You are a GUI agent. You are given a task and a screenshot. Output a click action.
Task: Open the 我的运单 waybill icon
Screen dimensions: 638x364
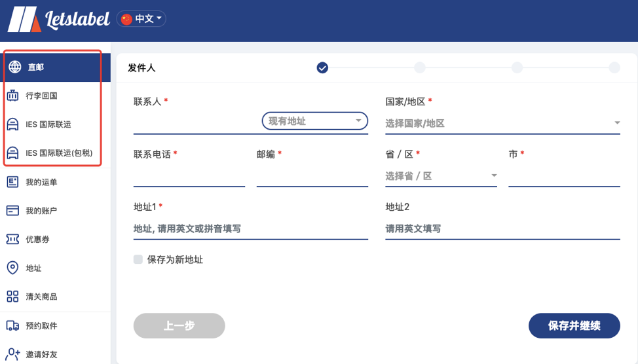click(12, 182)
